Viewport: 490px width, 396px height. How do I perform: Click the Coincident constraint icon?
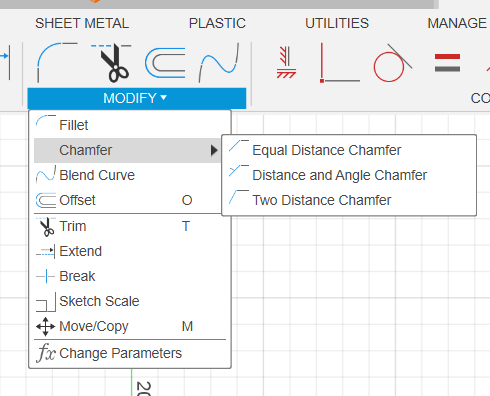339,63
